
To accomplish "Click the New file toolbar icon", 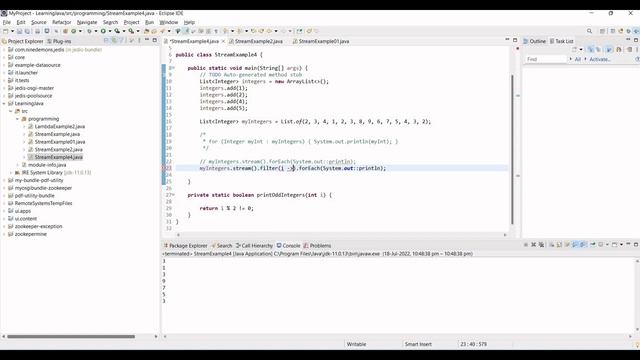I will [x=5, y=31].
